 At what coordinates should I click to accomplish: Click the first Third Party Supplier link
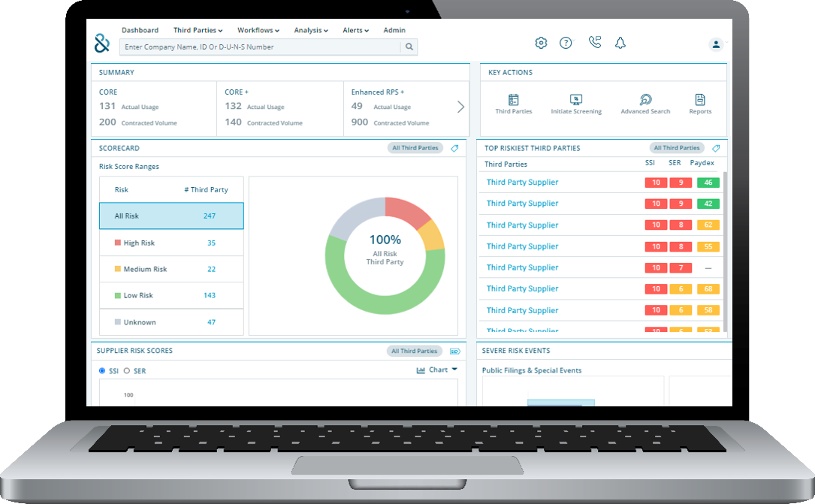(522, 182)
